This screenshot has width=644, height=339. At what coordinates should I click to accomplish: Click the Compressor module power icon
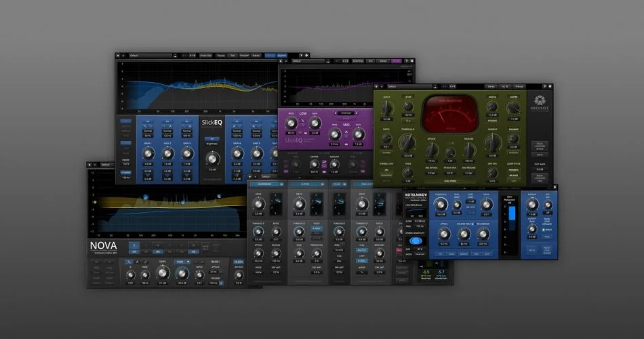281,184
